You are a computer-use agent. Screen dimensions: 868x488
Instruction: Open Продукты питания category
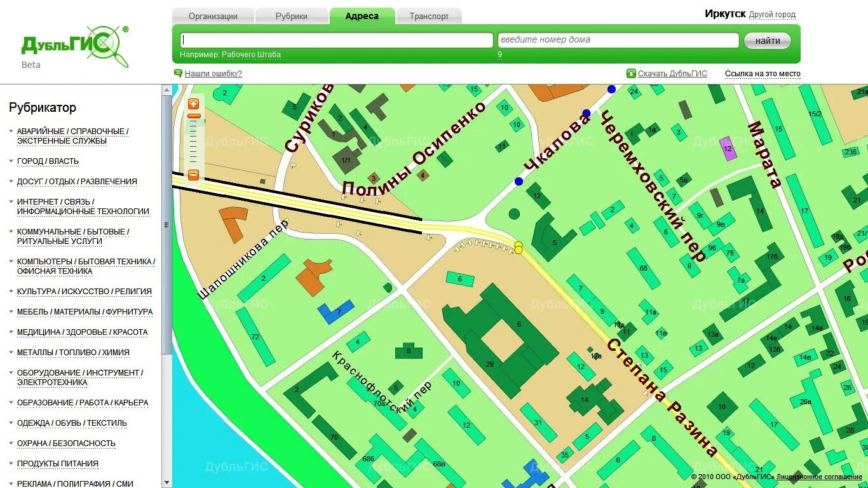tap(58, 464)
